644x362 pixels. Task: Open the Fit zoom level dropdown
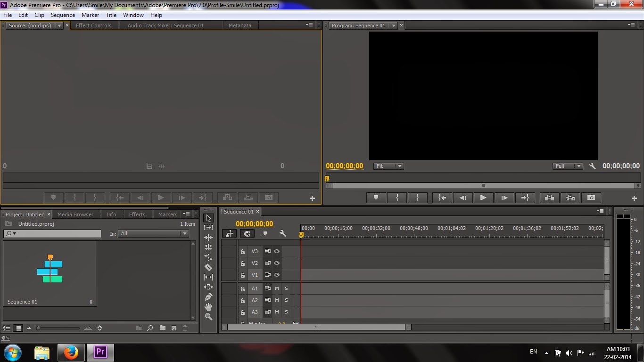coord(388,166)
